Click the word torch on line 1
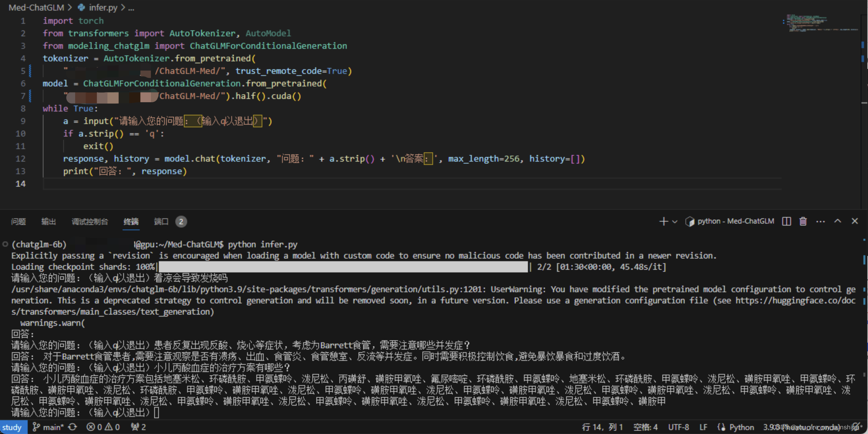 (91, 21)
